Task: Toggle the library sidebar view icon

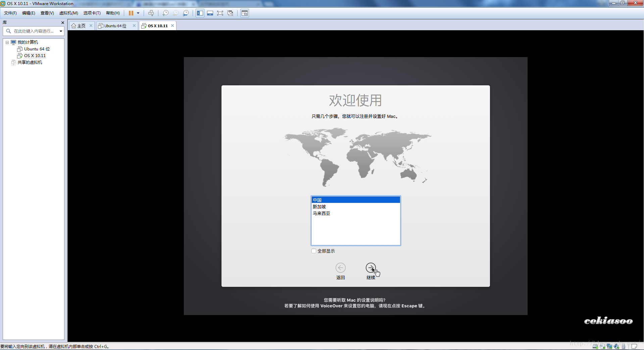Action: (x=200, y=13)
